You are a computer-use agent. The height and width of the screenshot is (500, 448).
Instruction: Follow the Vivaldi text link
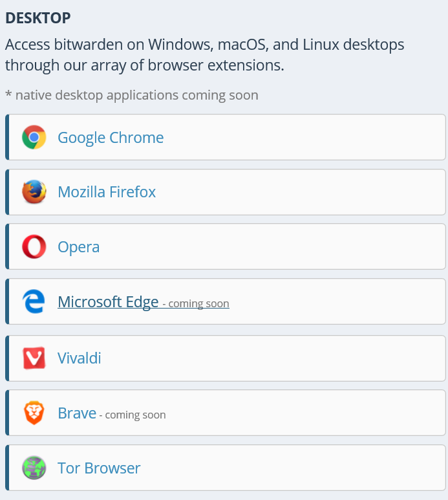click(x=80, y=358)
